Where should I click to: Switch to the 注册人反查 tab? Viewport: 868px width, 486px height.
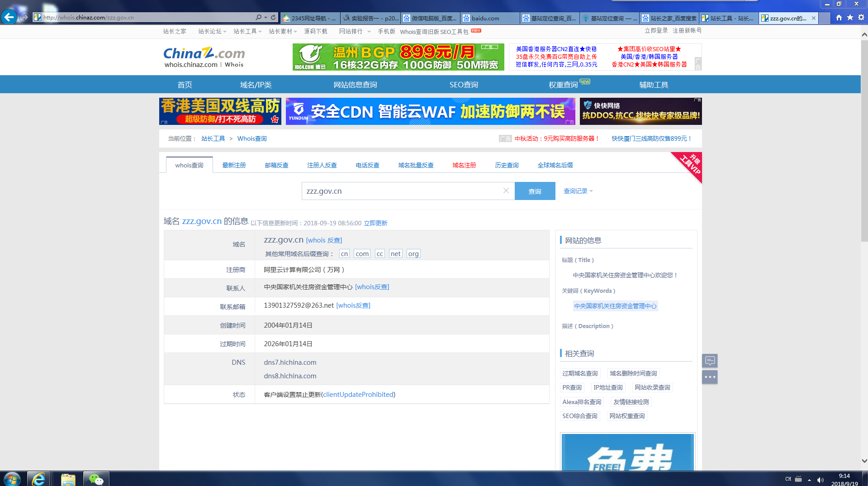pyautogui.click(x=322, y=165)
